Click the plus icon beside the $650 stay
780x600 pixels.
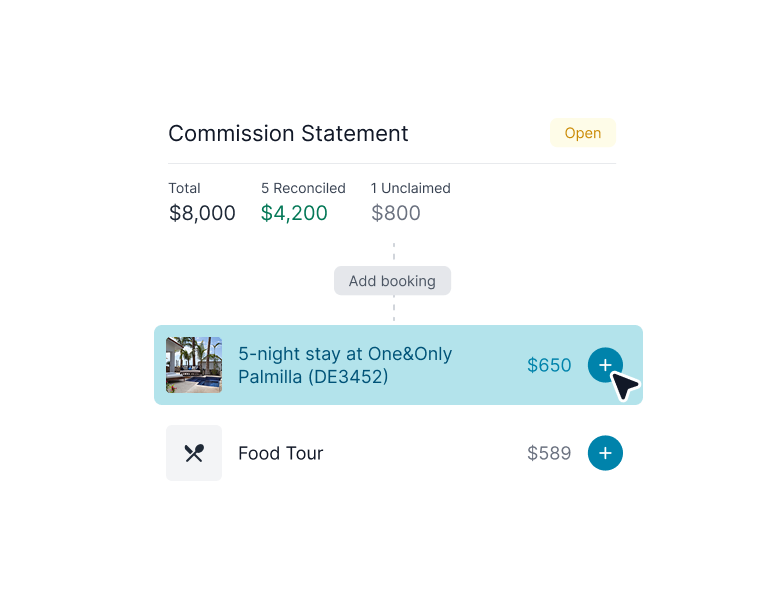(x=604, y=365)
